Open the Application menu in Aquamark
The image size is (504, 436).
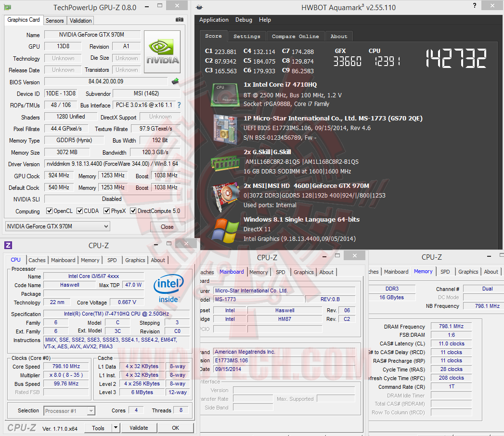point(214,20)
